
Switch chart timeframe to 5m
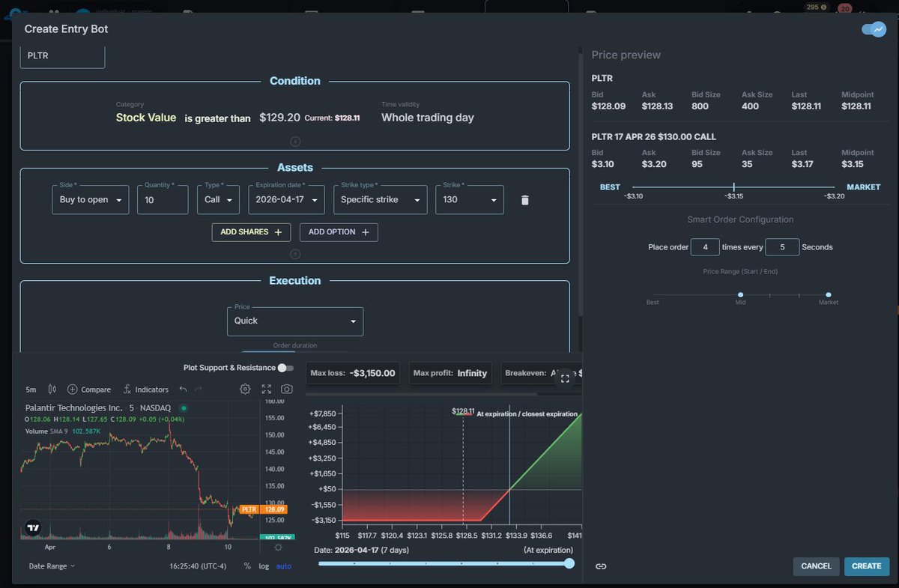click(x=30, y=389)
